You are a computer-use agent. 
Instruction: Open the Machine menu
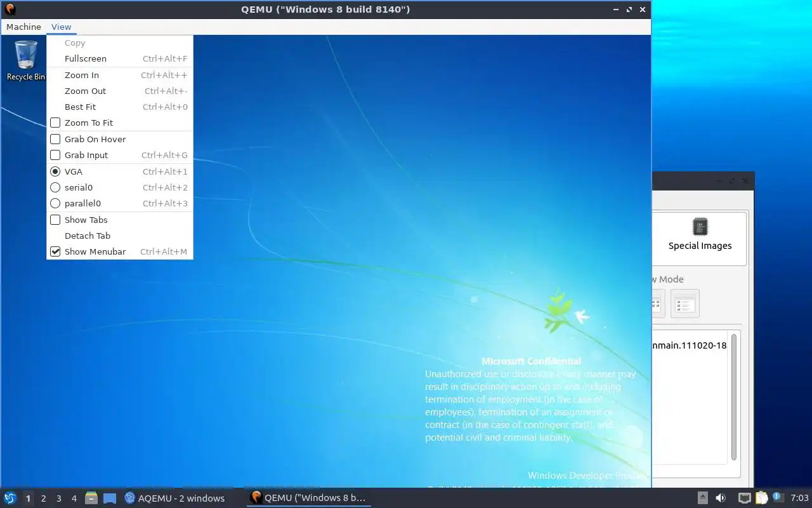pos(23,27)
